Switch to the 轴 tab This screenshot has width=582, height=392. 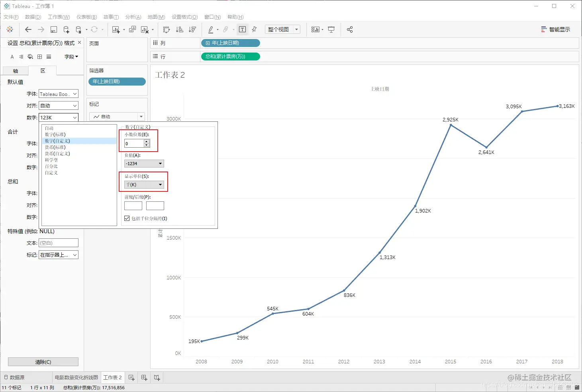(16, 71)
